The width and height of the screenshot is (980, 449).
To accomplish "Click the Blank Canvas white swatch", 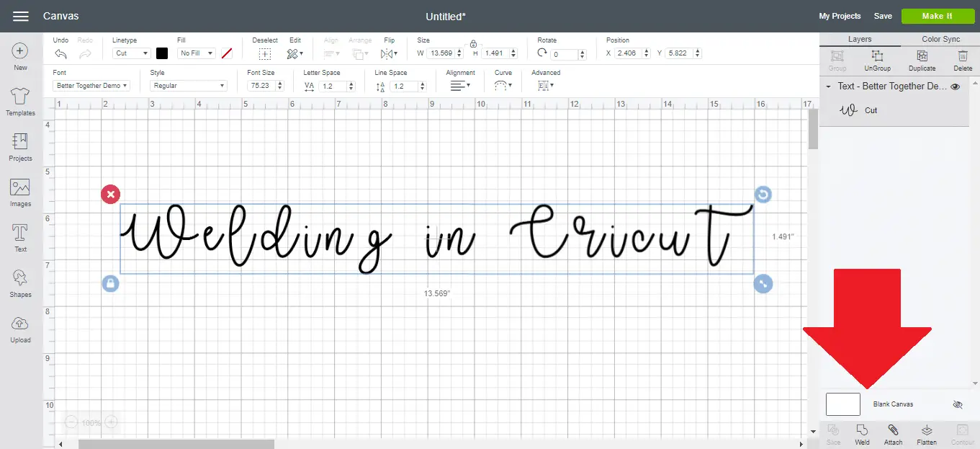I will (843, 404).
